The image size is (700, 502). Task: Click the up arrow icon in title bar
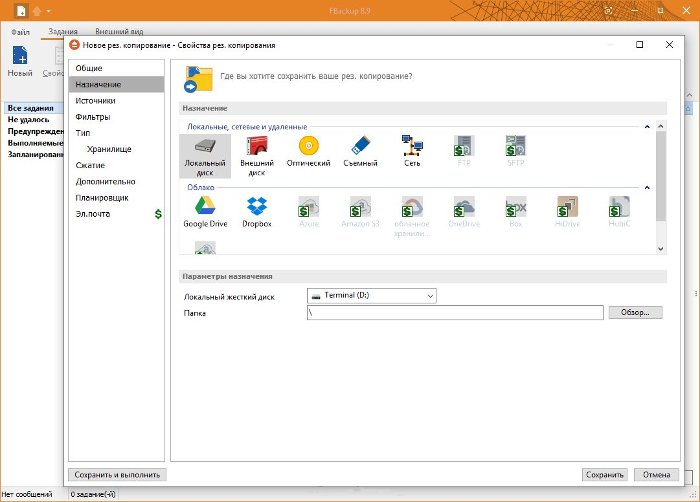[x=37, y=10]
